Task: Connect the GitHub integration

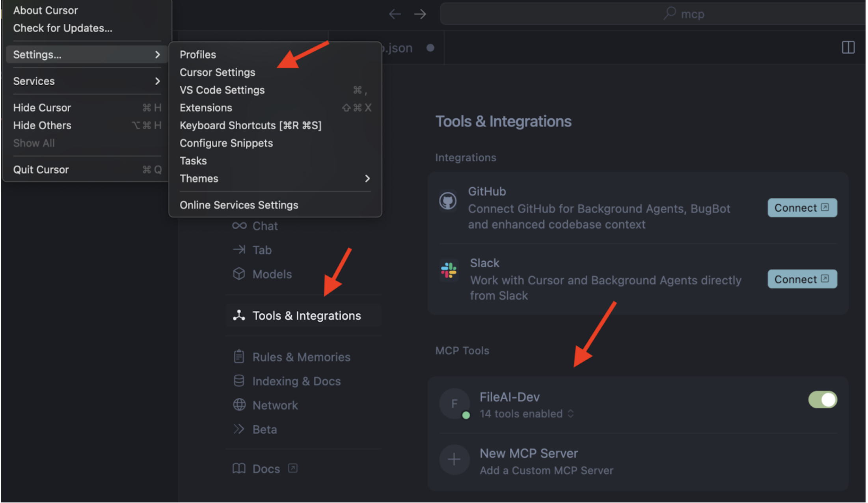Action: click(802, 208)
